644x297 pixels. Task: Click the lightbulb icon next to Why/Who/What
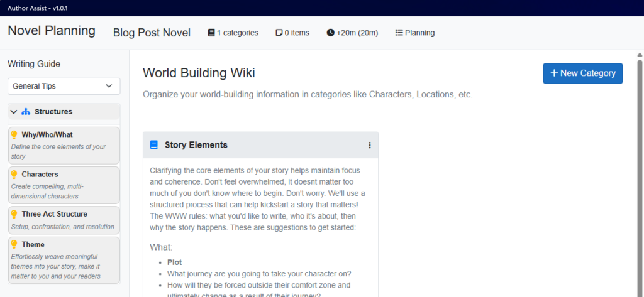14,134
